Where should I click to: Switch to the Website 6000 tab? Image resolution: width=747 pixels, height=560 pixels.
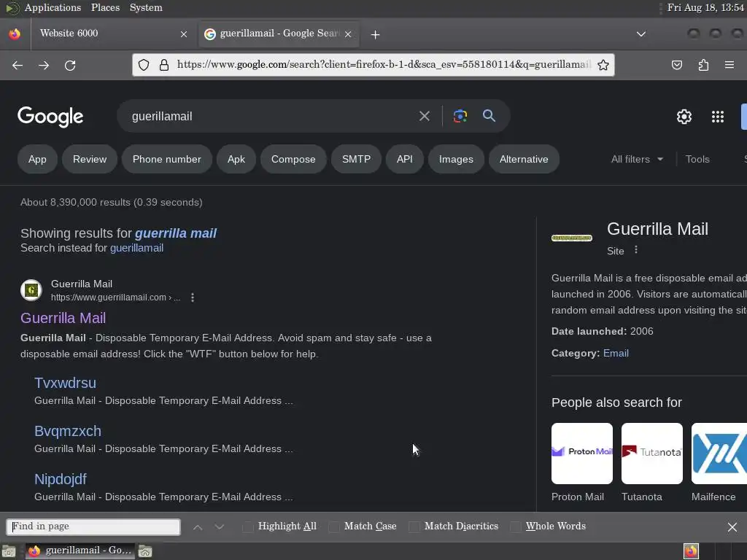coord(112,34)
